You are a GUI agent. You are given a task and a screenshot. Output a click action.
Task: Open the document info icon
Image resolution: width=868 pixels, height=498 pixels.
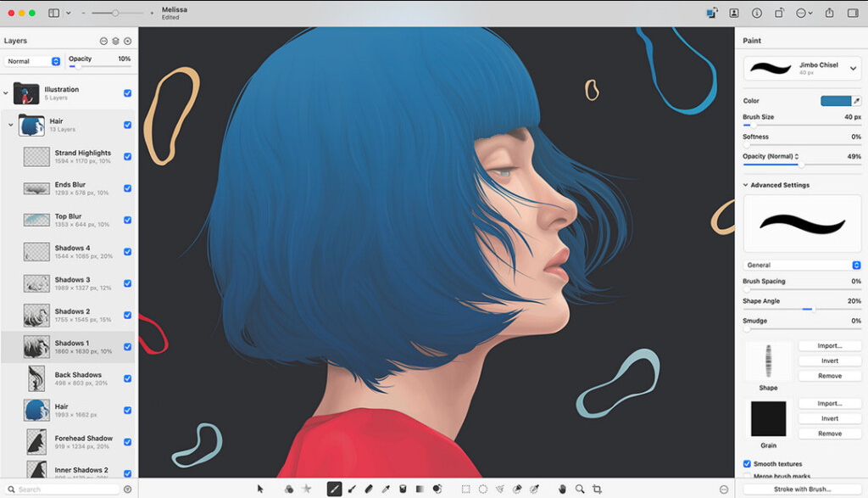coord(757,13)
